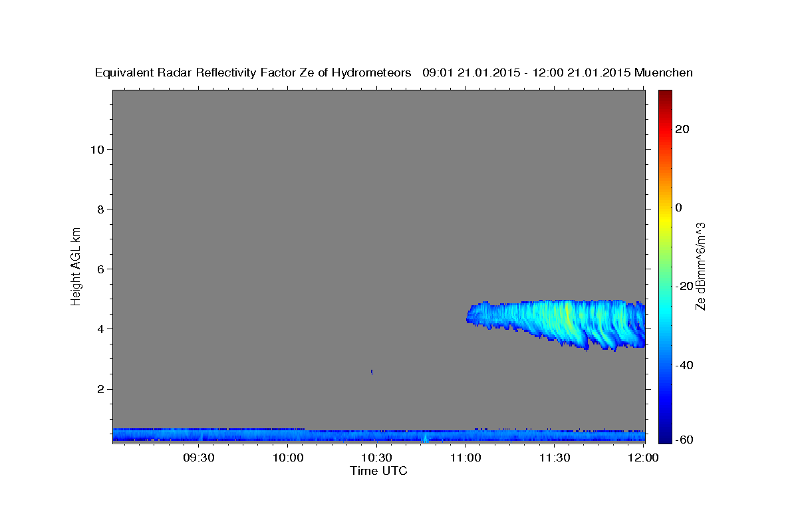Click the "Time UTC" axis label
Screen dimensions: 798x532
[x=378, y=471]
